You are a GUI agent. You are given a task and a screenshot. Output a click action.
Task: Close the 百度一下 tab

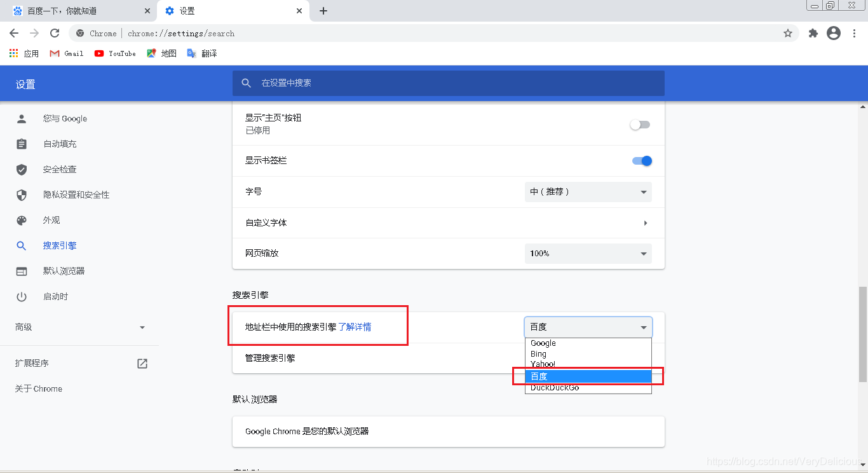point(147,11)
